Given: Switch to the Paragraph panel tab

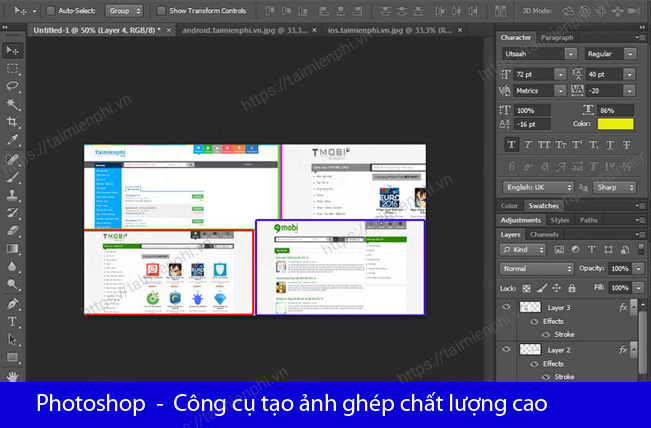Looking at the screenshot, I should [x=557, y=38].
